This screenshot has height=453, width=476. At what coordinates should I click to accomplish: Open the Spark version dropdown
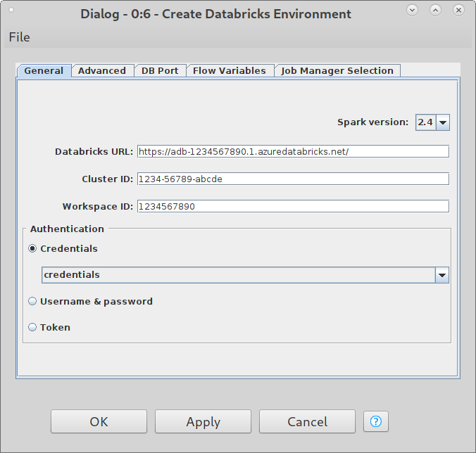[x=432, y=122]
